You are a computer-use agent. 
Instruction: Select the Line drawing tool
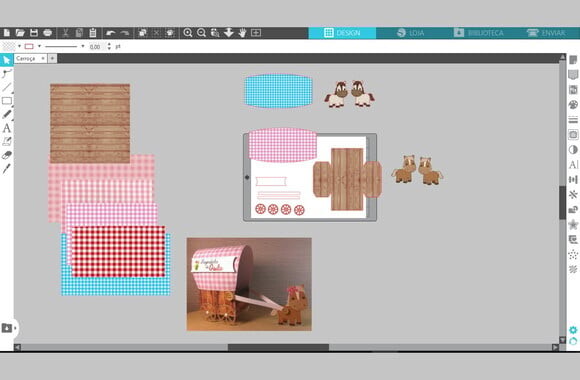(7, 87)
